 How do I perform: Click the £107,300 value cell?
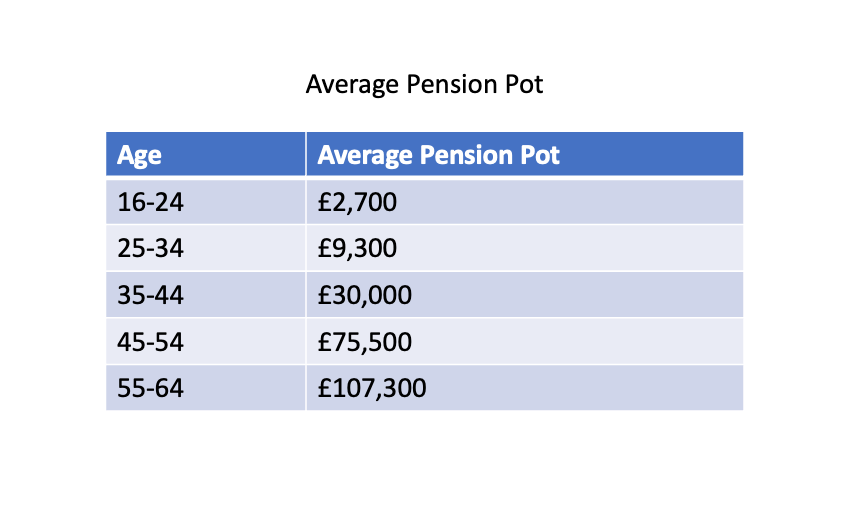point(525,388)
